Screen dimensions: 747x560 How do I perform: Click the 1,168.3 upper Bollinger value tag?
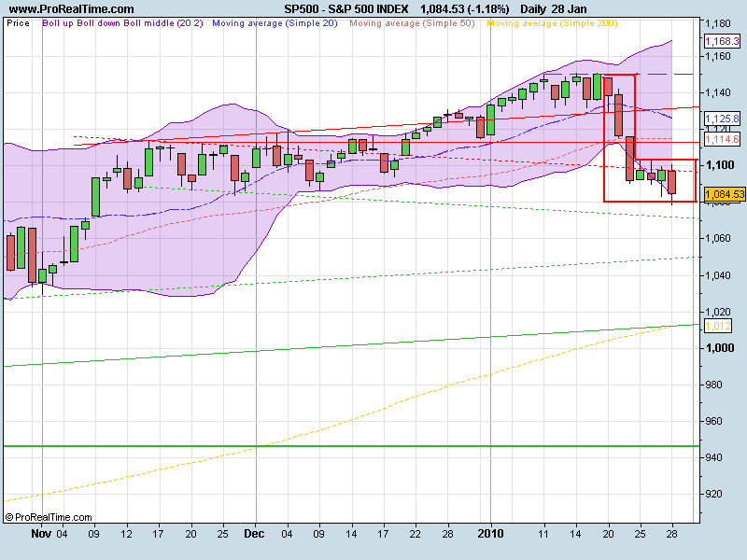[x=722, y=41]
